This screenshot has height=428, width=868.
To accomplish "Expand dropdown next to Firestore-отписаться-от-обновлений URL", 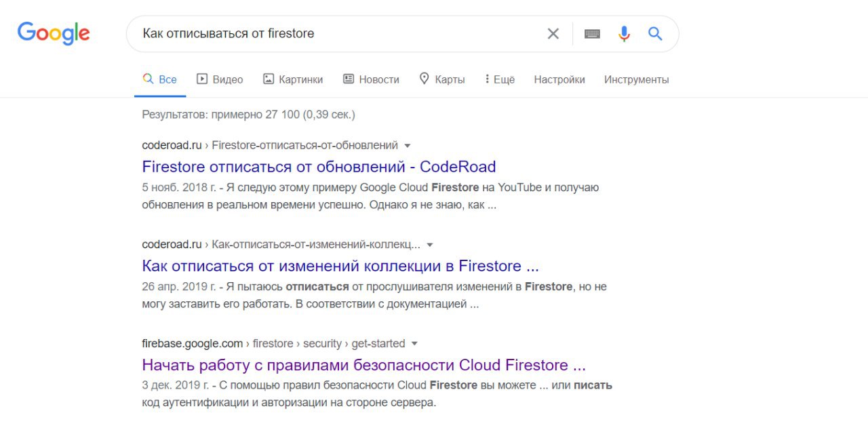I will click(x=408, y=145).
